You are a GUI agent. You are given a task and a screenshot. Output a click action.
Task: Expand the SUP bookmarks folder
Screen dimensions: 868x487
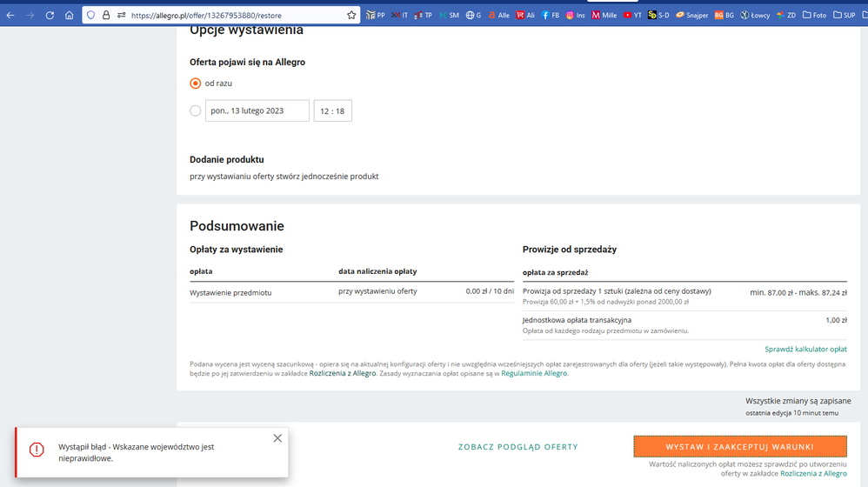point(845,16)
